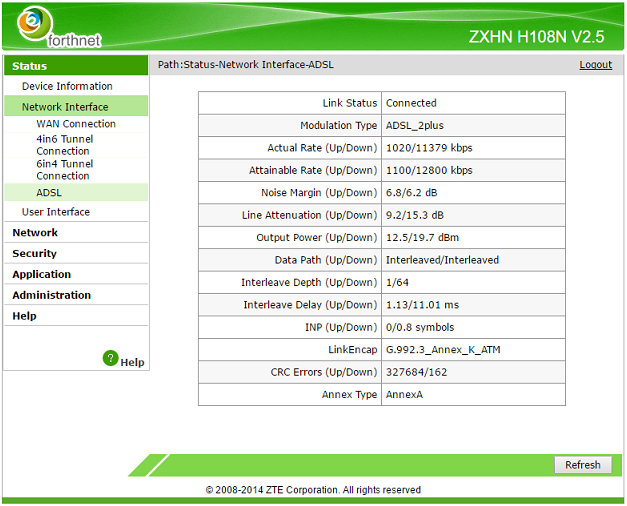Click the Path:Status-Network Interface-ADSL breadcrumb
Screen dimensions: 627x506
[246, 64]
